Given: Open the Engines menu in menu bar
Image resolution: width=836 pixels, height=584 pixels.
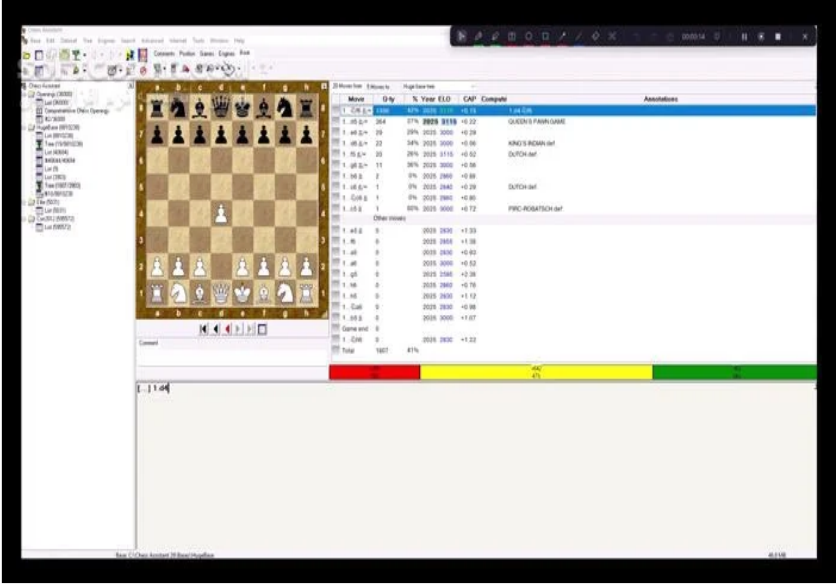Looking at the screenshot, I should pyautogui.click(x=106, y=41).
